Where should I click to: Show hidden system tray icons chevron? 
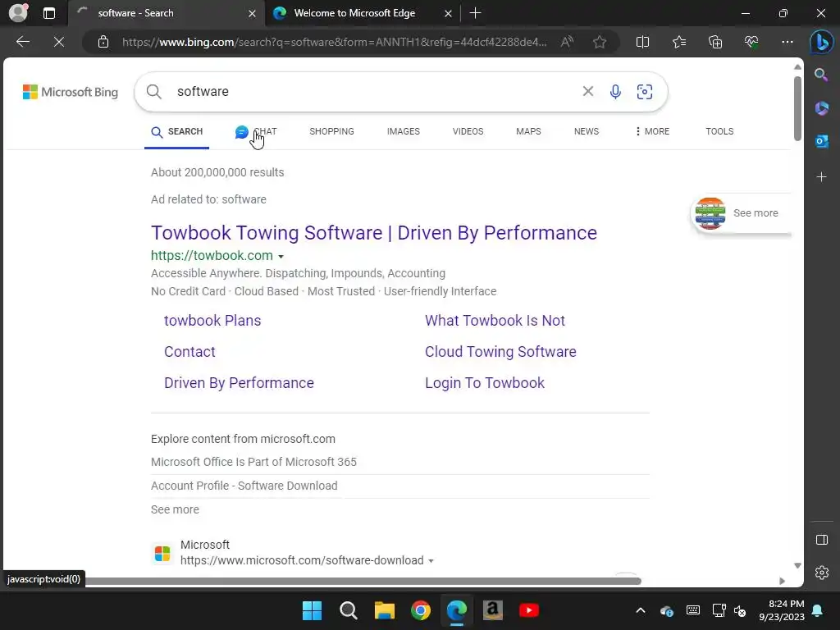pos(640,610)
